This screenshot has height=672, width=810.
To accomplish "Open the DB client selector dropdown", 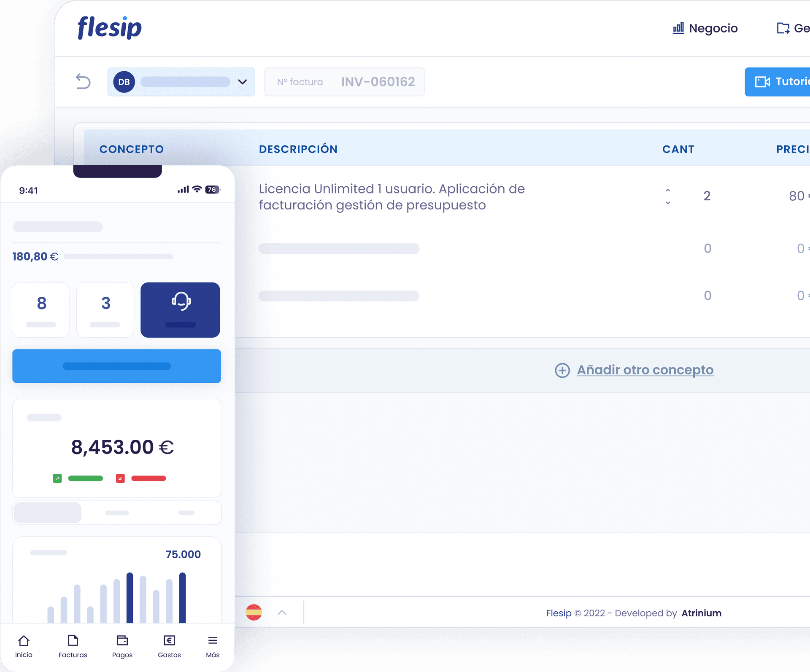I will pyautogui.click(x=241, y=81).
